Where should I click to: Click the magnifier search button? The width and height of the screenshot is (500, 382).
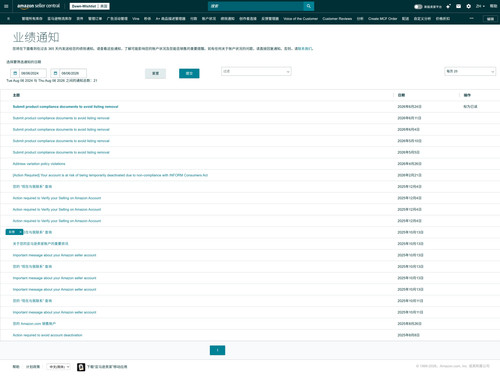309,6
